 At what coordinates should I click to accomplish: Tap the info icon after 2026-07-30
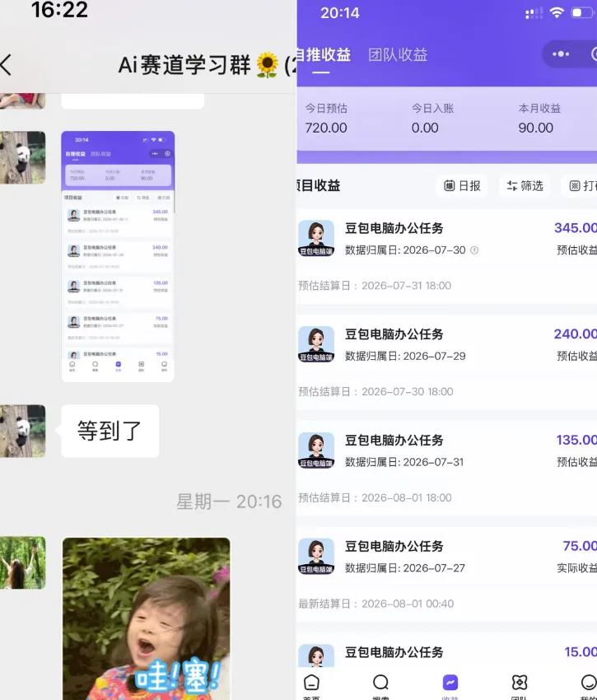coord(474,250)
